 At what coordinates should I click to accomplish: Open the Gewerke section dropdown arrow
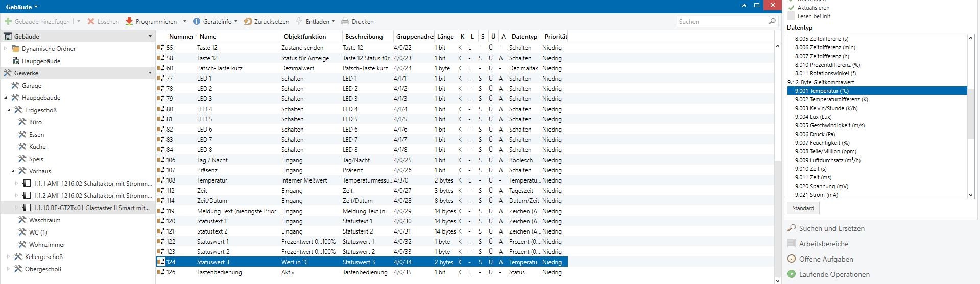pyautogui.click(x=150, y=73)
